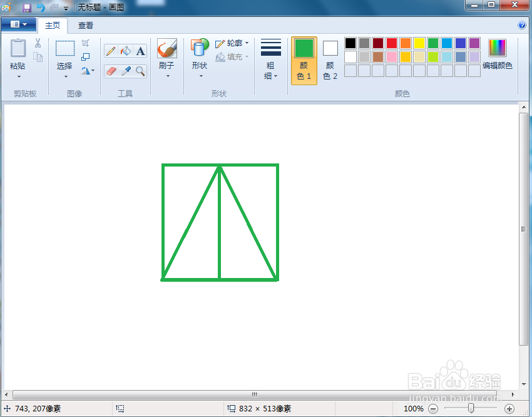
Task: Click the vertical scrollbar up arrow
Action: pyautogui.click(x=524, y=107)
